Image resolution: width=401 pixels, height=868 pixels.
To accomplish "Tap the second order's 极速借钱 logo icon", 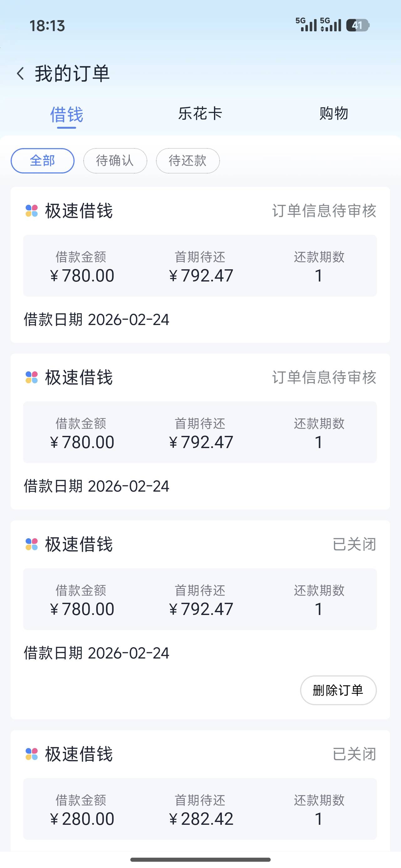I will [32, 377].
